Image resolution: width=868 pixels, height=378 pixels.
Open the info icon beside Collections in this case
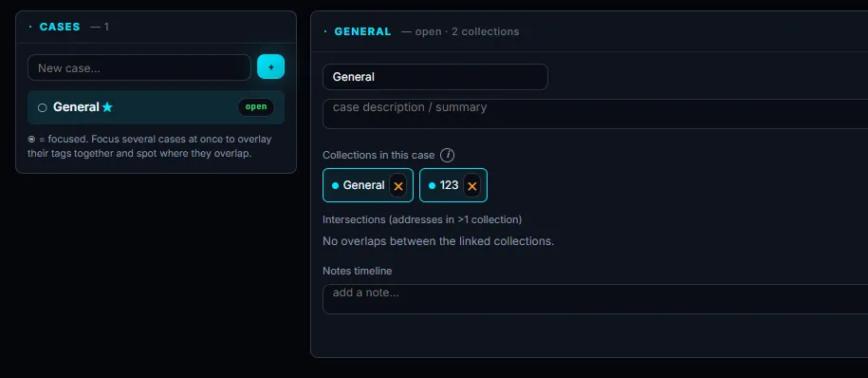448,155
